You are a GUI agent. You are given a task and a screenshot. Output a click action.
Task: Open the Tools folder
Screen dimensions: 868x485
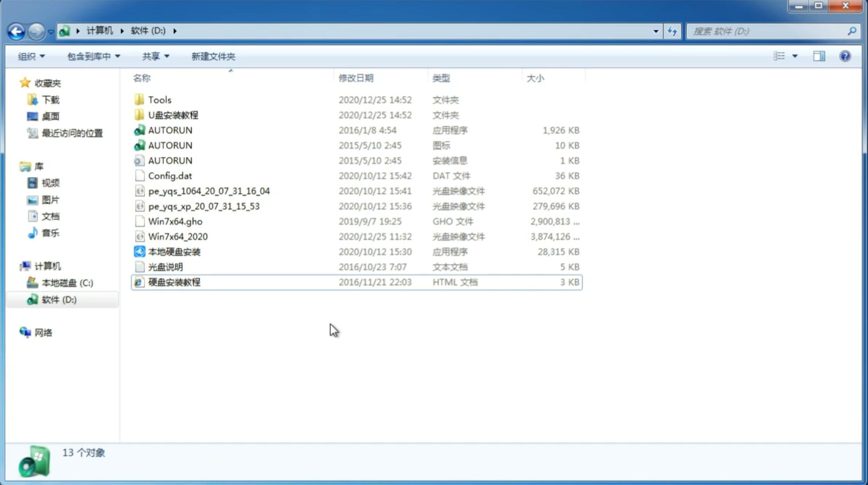[159, 99]
